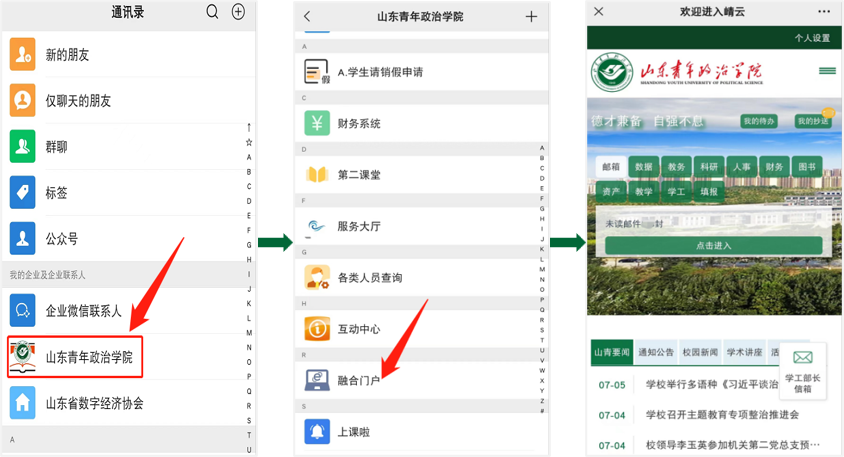Open 我的待办 button on banner
The width and height of the screenshot is (844, 457).
click(x=759, y=121)
